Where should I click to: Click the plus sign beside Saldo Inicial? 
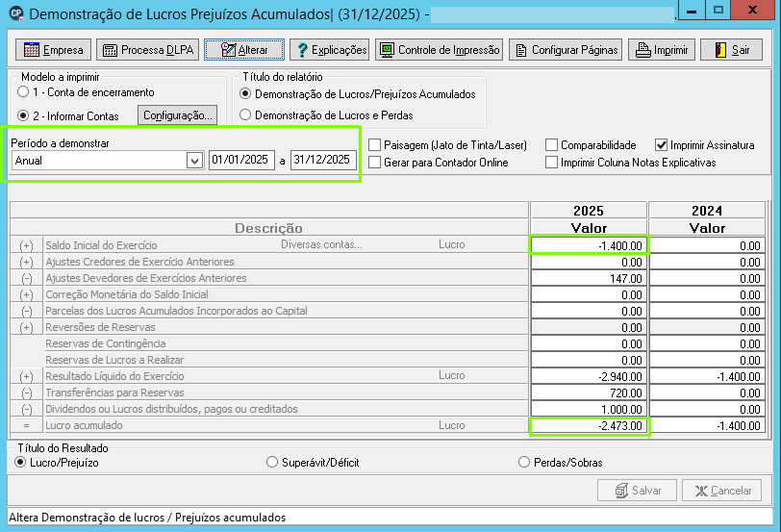point(26,245)
